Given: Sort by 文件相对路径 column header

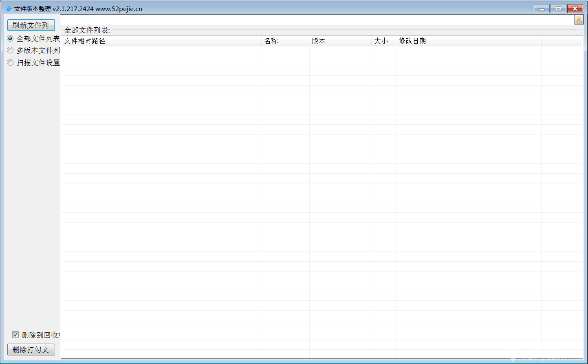Looking at the screenshot, I should [161, 41].
